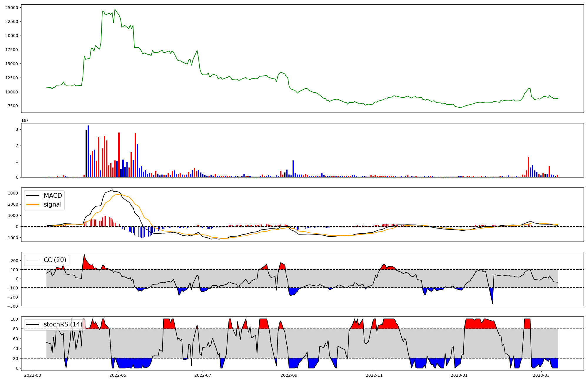Image resolution: width=588 pixels, height=382 pixels.
Task: Click the 2022-03 date tick label
Action: point(32,375)
